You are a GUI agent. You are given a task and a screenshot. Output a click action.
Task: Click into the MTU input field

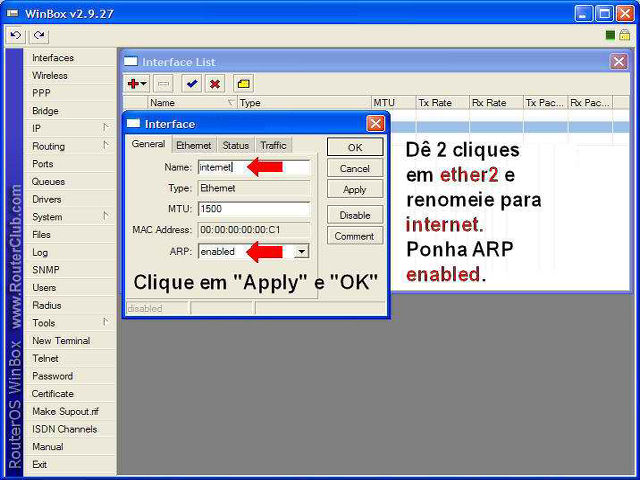coord(254,209)
